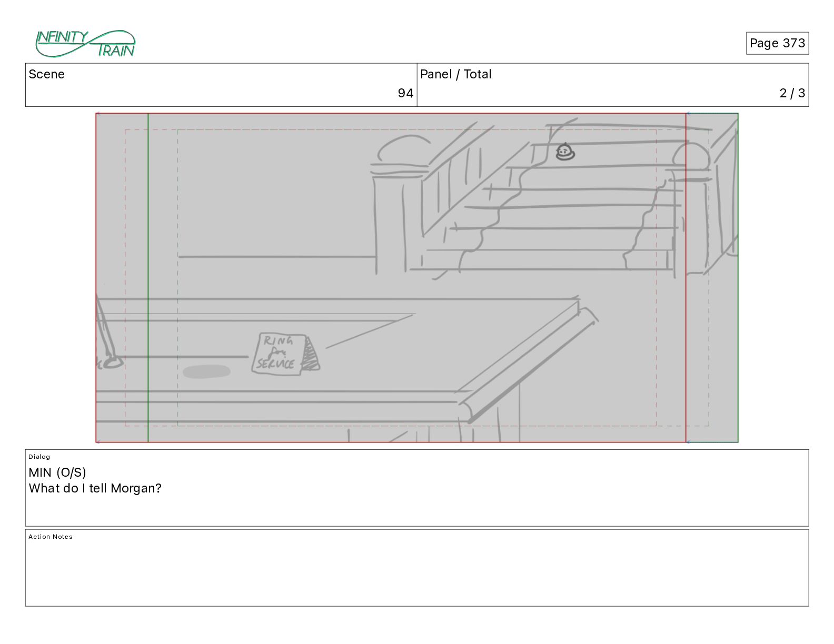Viewport: 834px width, 644px height.
Task: Select the Scene header label
Action: pos(47,74)
